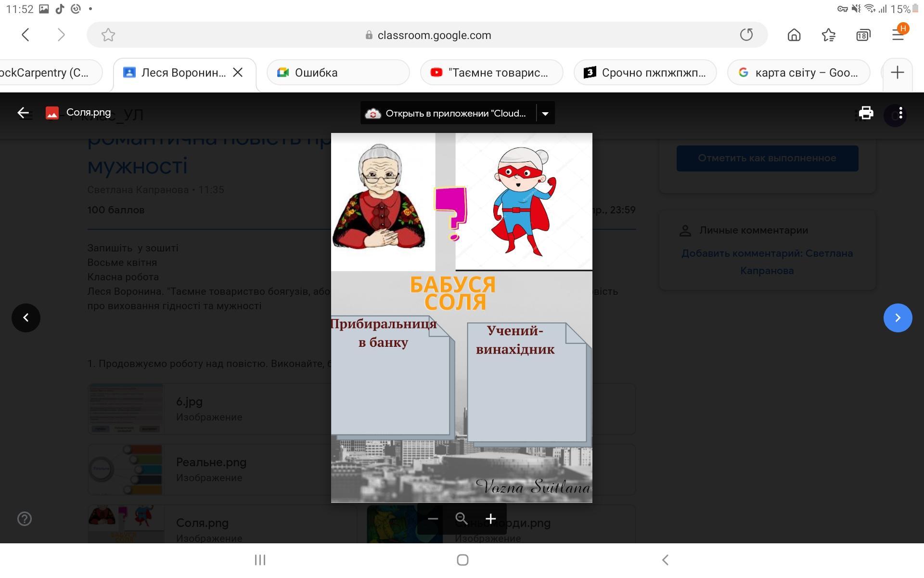Image resolution: width=924 pixels, height=578 pixels.
Task: Go back from image preview
Action: click(23, 113)
